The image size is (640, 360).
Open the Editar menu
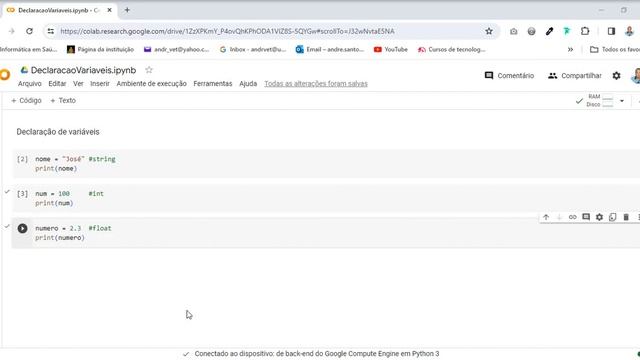tap(57, 84)
